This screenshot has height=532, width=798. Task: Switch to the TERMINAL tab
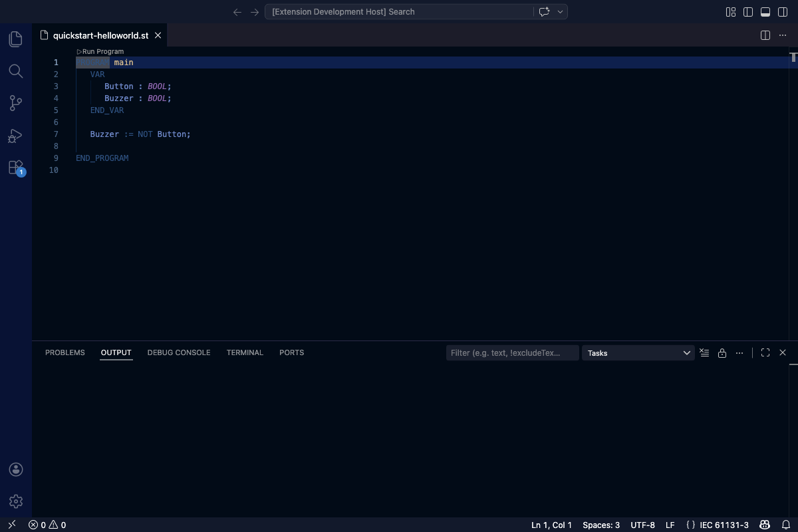click(x=245, y=352)
